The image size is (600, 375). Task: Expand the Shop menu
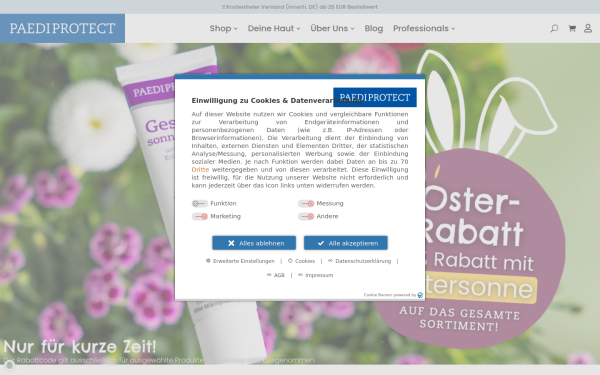click(223, 28)
